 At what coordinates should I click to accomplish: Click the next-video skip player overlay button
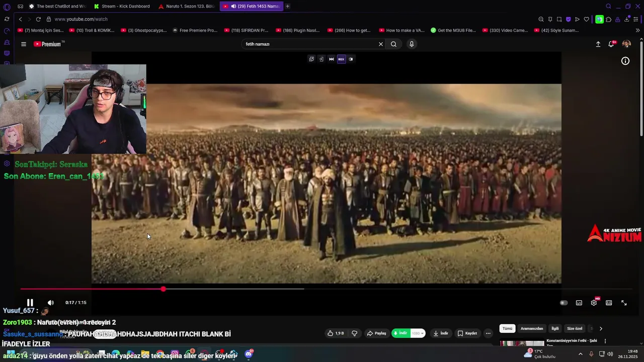[331, 59]
